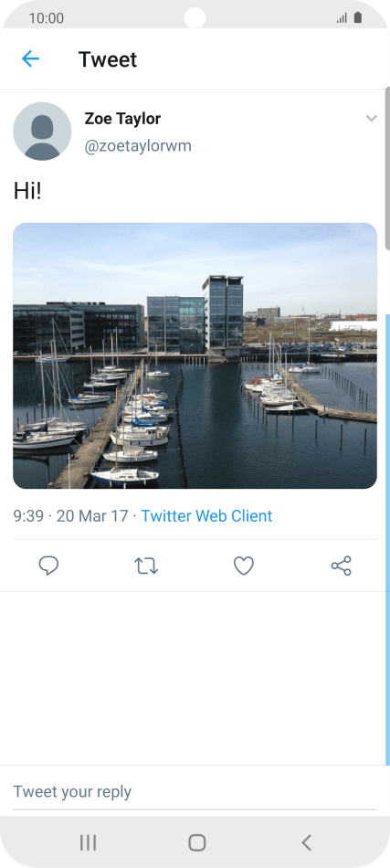Open the marina harbor photo
Image resolution: width=390 pixels, height=868 pixels.
195,355
